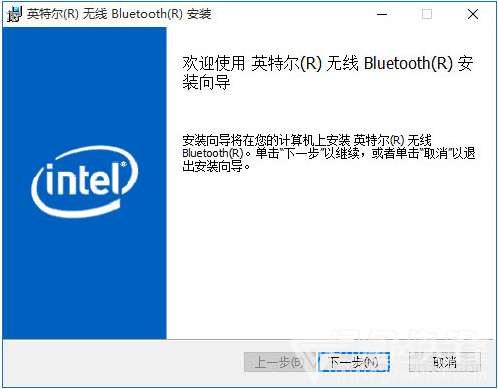This screenshot has height=389, width=498.
Task: Click the registered mark on Intel logo
Action: (x=124, y=164)
